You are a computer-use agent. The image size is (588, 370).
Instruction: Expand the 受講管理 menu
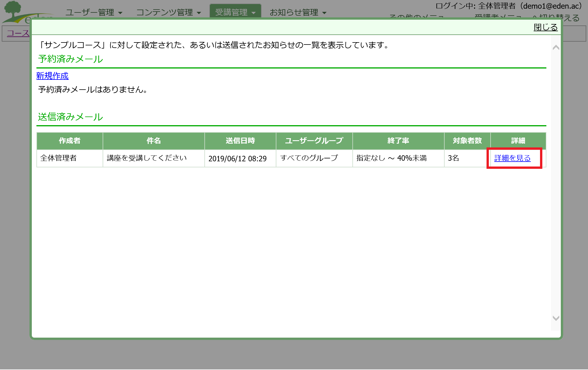click(x=235, y=12)
